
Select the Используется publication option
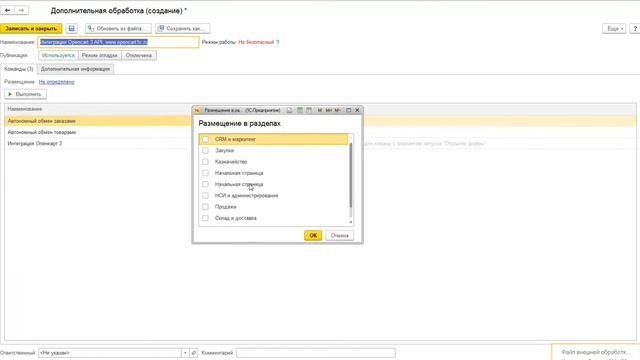(58, 56)
